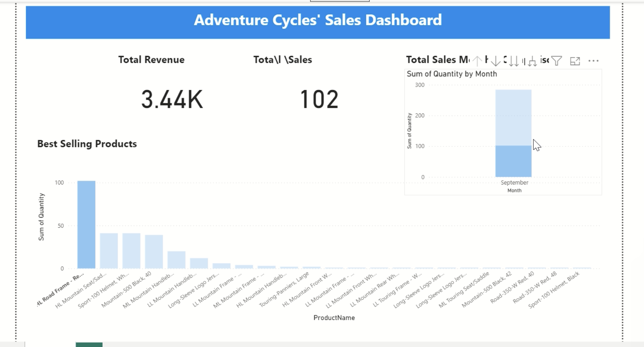Enter focus mode on the Sum of Quantity chart
Viewport: 644px width, 347px height.
(574, 60)
